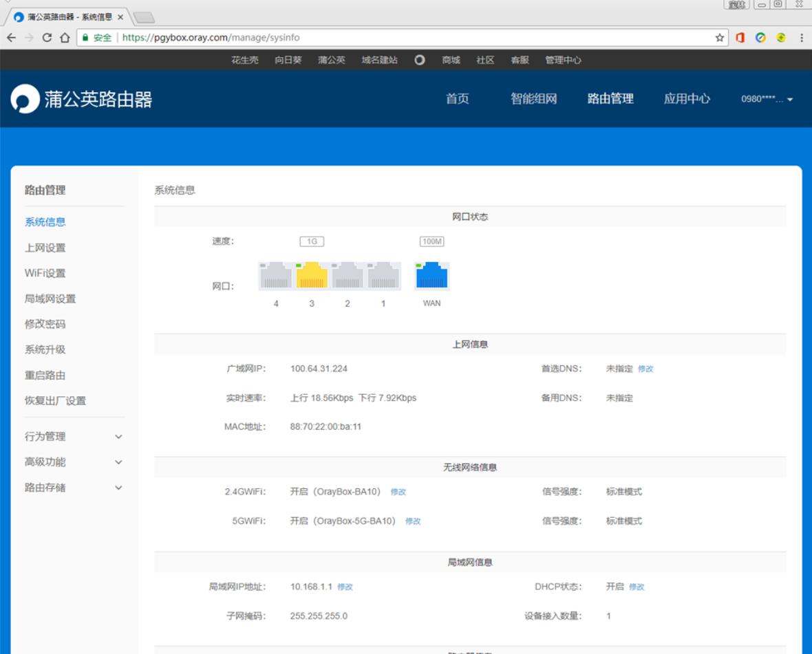Expand the 行为管理 sidebar section
Viewport: 812px width, 654px height.
point(47,436)
